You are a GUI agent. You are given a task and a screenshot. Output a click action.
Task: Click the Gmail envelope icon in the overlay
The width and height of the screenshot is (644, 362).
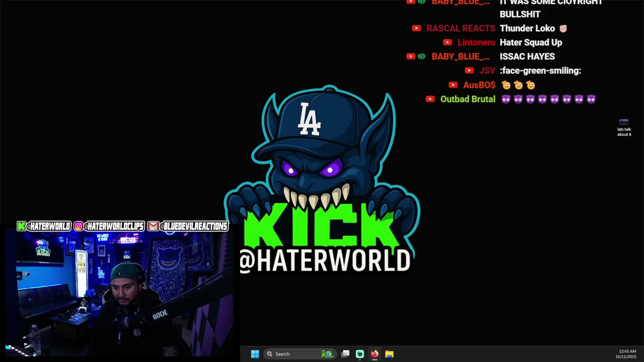pos(153,226)
